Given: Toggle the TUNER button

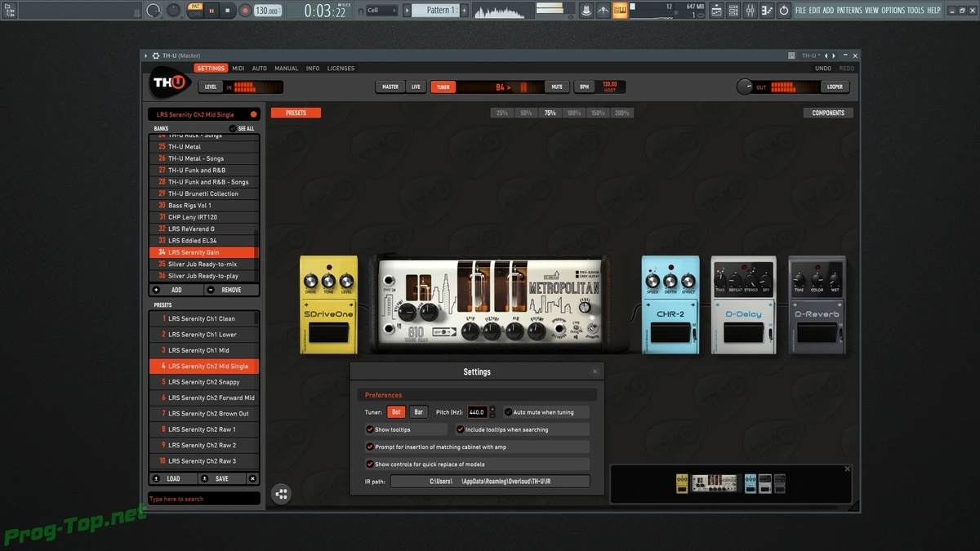Looking at the screenshot, I should (x=443, y=87).
